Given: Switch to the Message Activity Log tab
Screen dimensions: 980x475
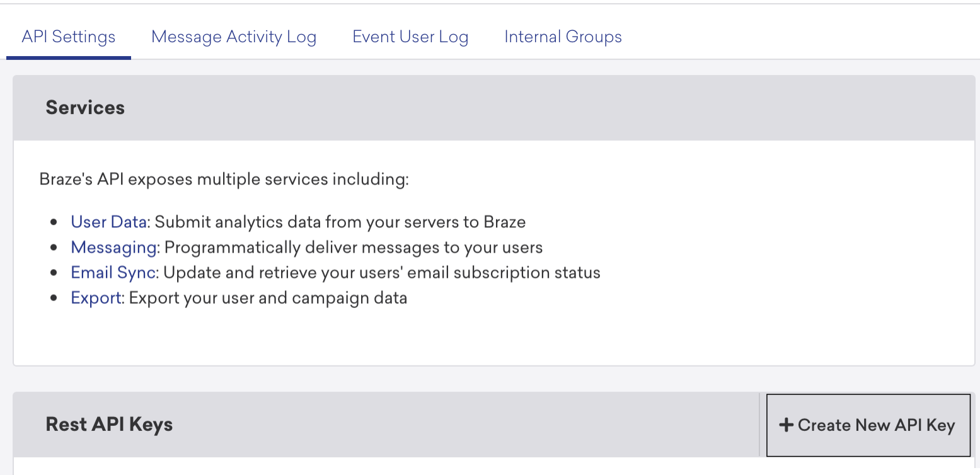Looking at the screenshot, I should point(234,37).
